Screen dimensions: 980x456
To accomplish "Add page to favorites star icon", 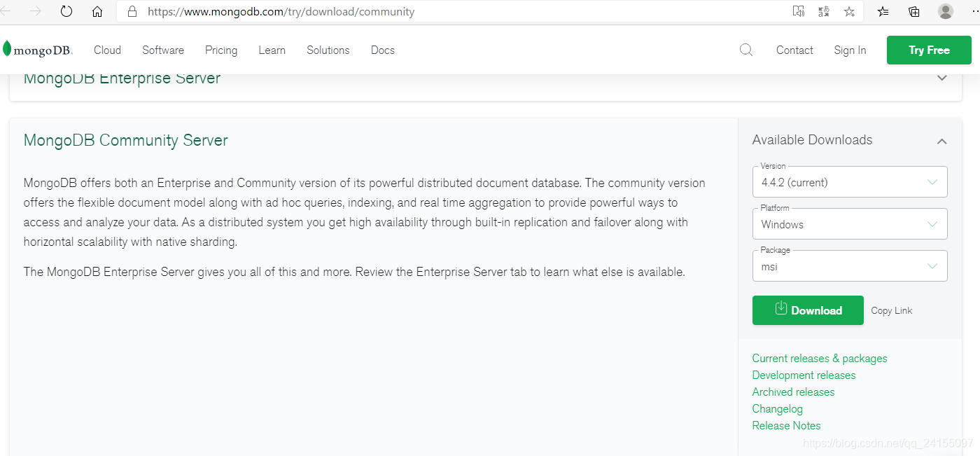I will pos(849,11).
